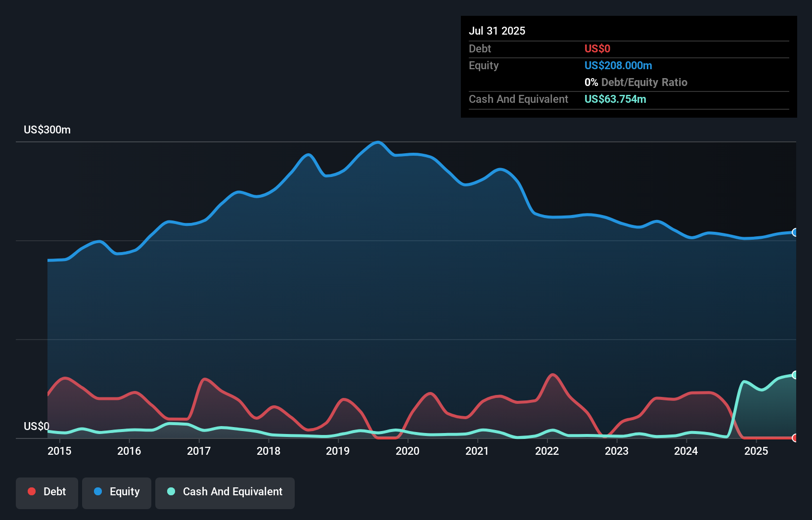Click the red dot in Debt legend
This screenshot has width=812, height=520.
pos(32,491)
